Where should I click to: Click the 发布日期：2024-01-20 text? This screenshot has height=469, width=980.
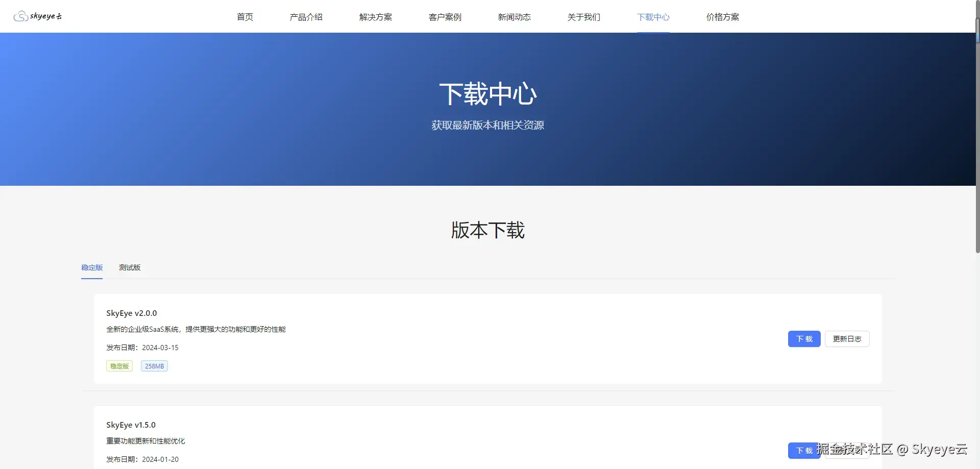click(142, 459)
